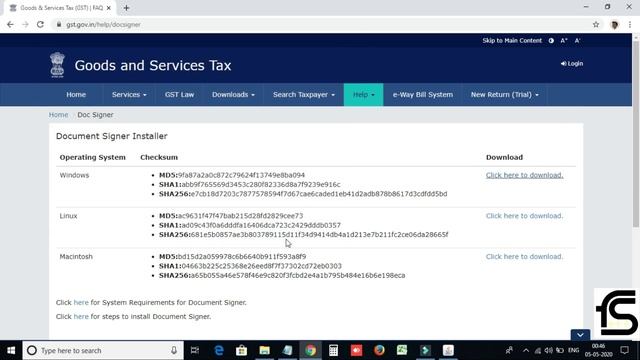Toggle high contrast mode icon
Screen dimensions: 640x360
pyautogui.click(x=551, y=40)
